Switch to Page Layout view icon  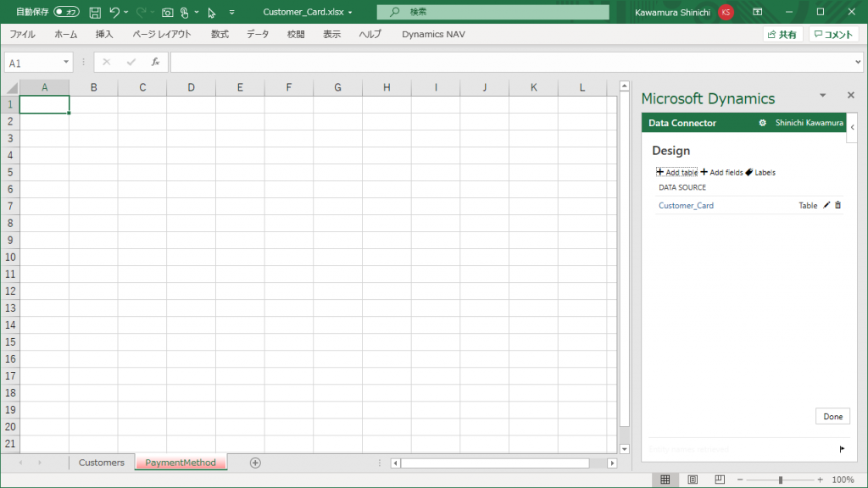click(x=693, y=480)
